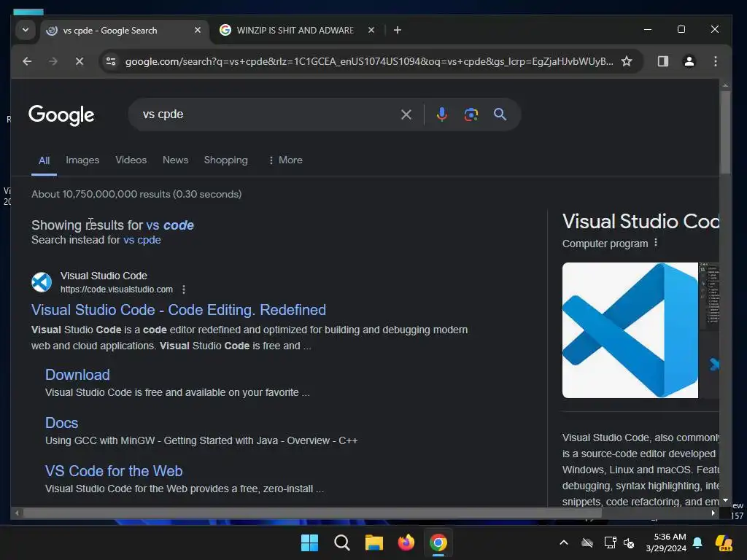Open the Copilot preview taskbar icon
This screenshot has width=747, height=560.
(724, 542)
